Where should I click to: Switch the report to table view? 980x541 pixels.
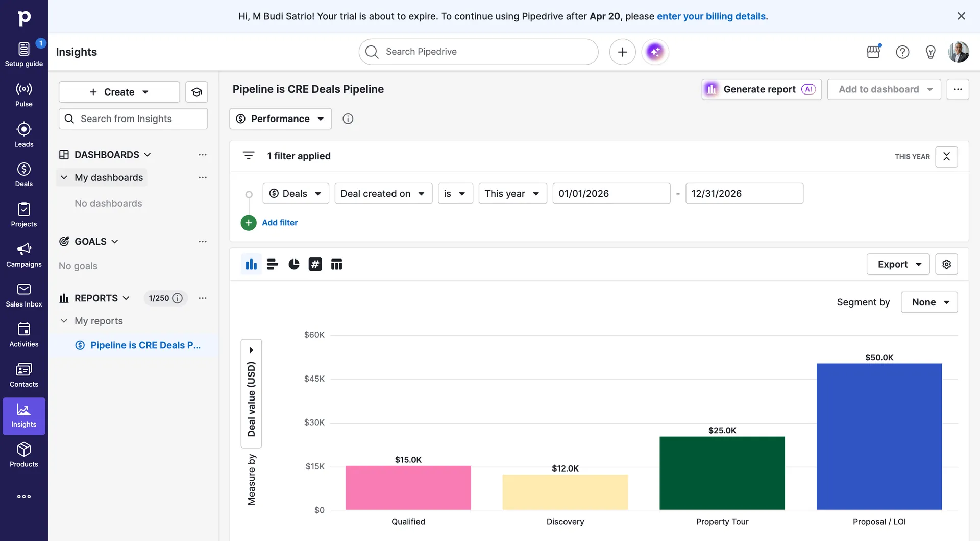pyautogui.click(x=336, y=264)
